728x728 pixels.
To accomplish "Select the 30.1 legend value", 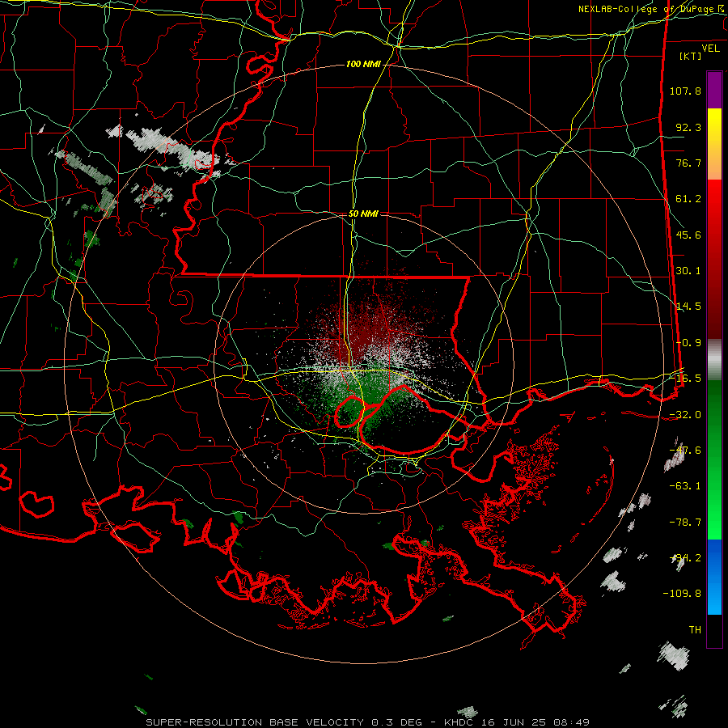I will 688,270.
